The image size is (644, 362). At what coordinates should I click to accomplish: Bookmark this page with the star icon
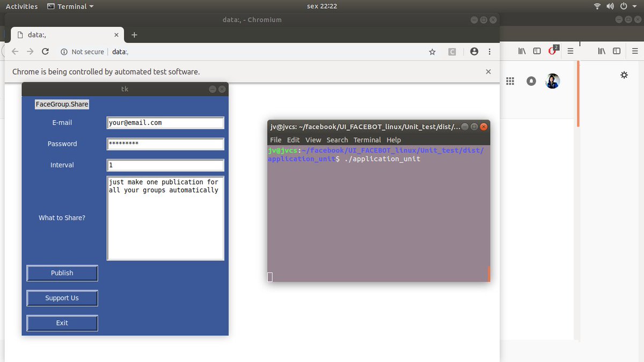coord(432,52)
